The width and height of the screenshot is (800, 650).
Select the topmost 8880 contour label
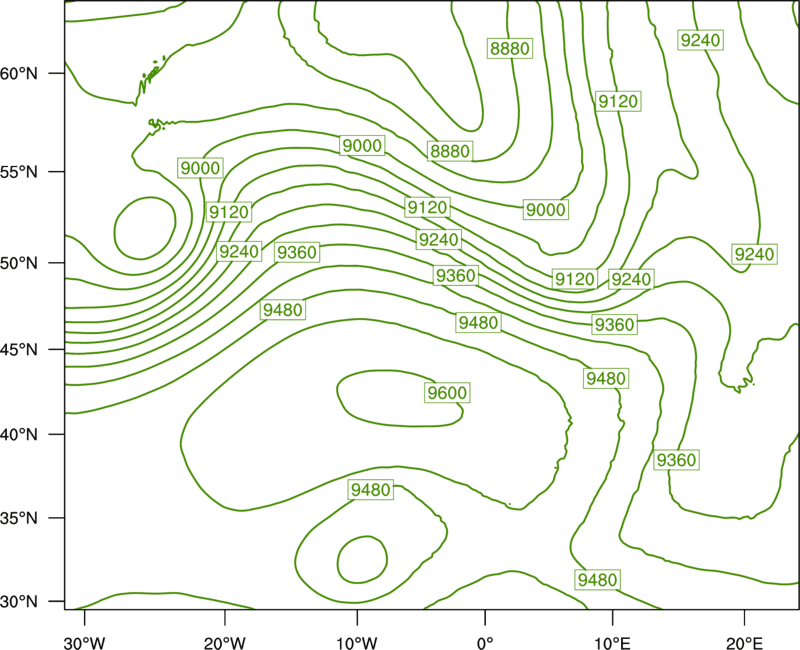510,48
